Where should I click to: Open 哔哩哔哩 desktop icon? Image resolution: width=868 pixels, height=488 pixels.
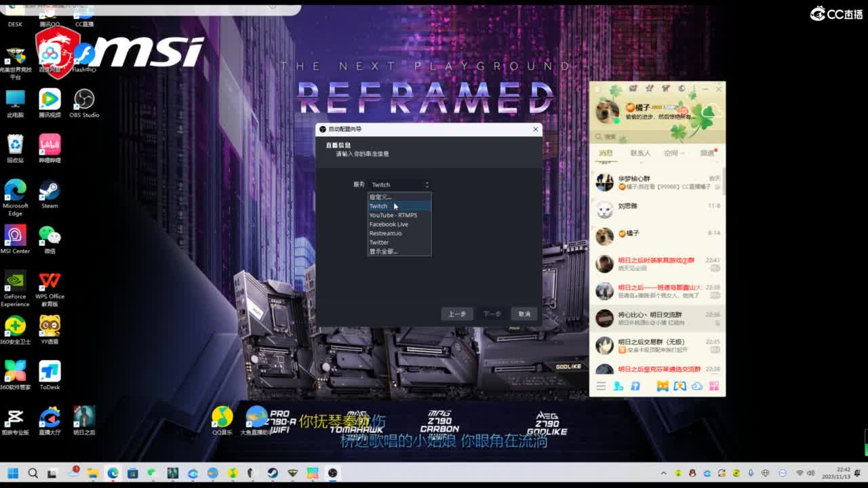(x=50, y=148)
